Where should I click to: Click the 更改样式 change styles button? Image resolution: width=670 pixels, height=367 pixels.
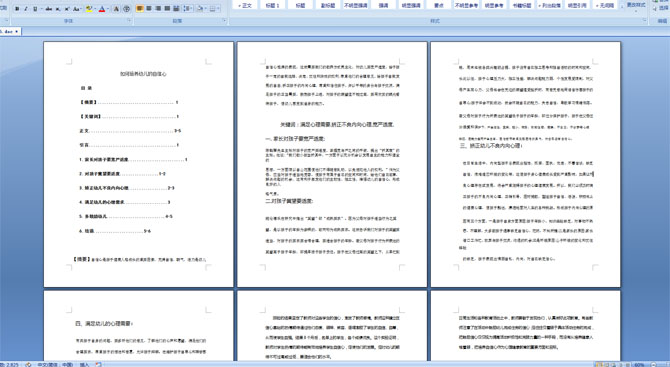[636, 6]
